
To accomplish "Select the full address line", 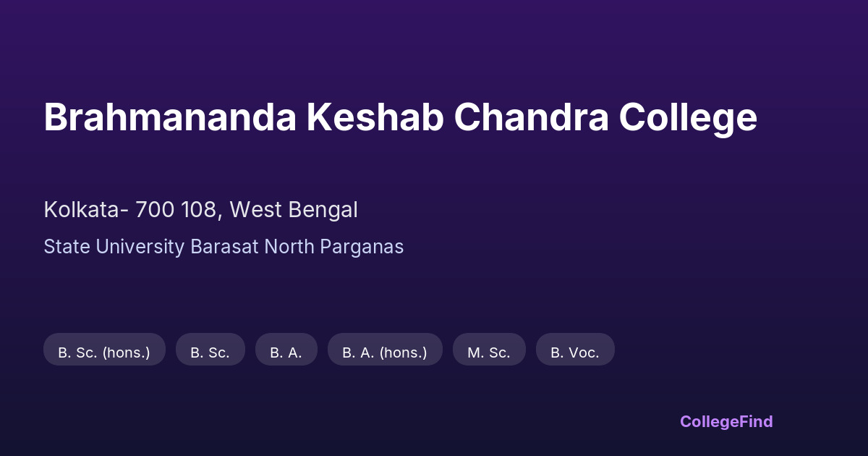I will [200, 210].
